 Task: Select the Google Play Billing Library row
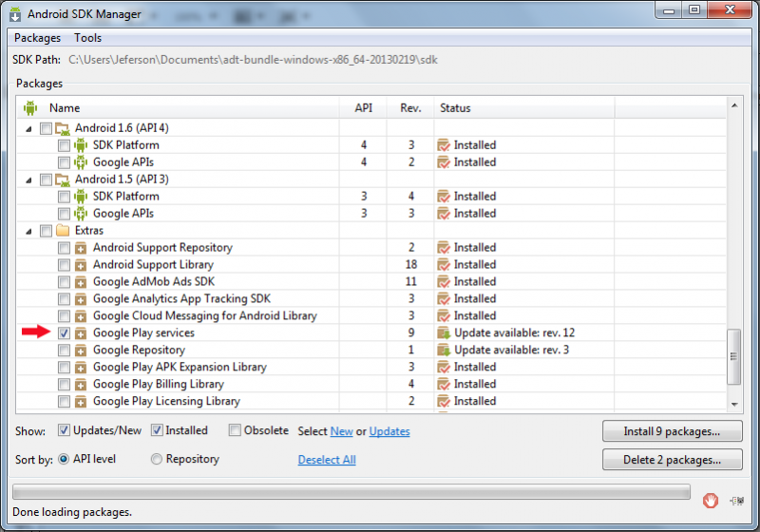(x=371, y=384)
